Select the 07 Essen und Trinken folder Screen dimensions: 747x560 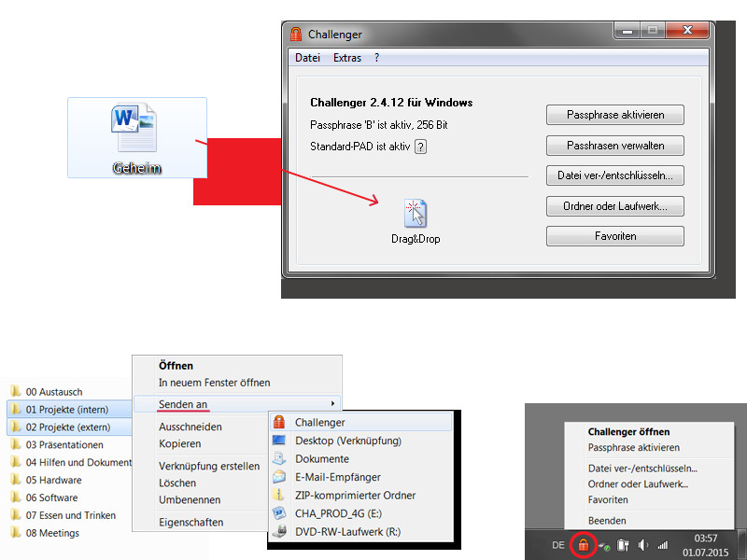coord(63,515)
